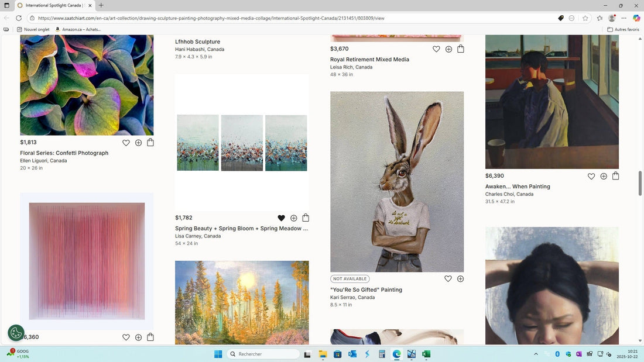Favorite "Awaken... When Painting" by Charles Choi
The height and width of the screenshot is (362, 644).
(x=591, y=175)
